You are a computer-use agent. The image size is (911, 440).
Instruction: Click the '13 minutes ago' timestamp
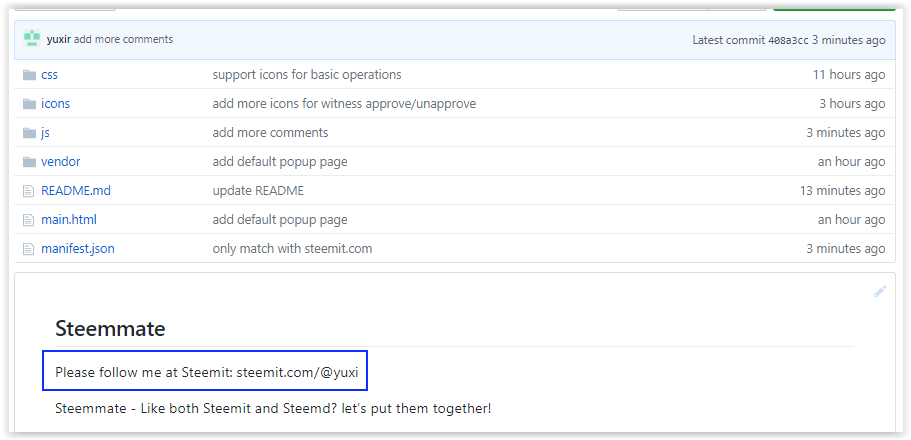click(x=842, y=191)
